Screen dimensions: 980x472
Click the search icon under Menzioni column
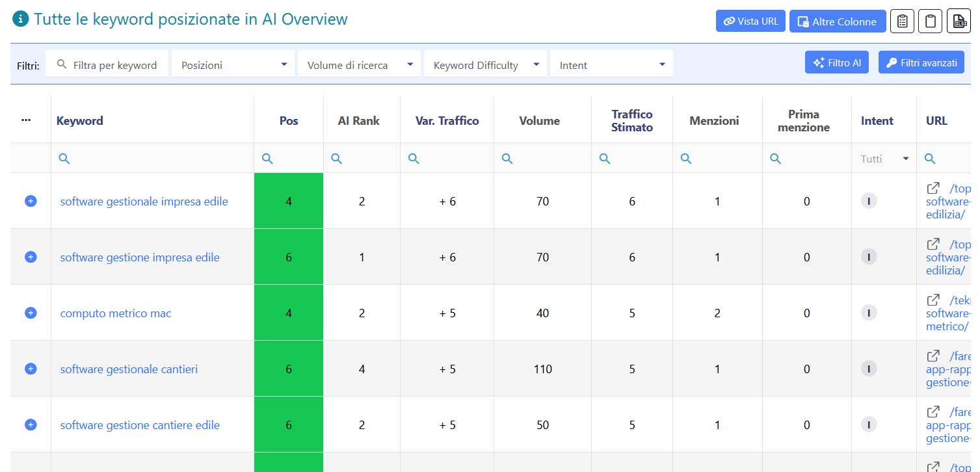coord(686,158)
